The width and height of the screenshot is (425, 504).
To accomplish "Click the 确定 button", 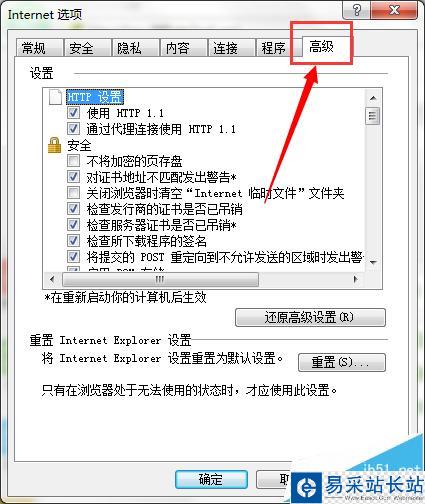I will [x=211, y=480].
